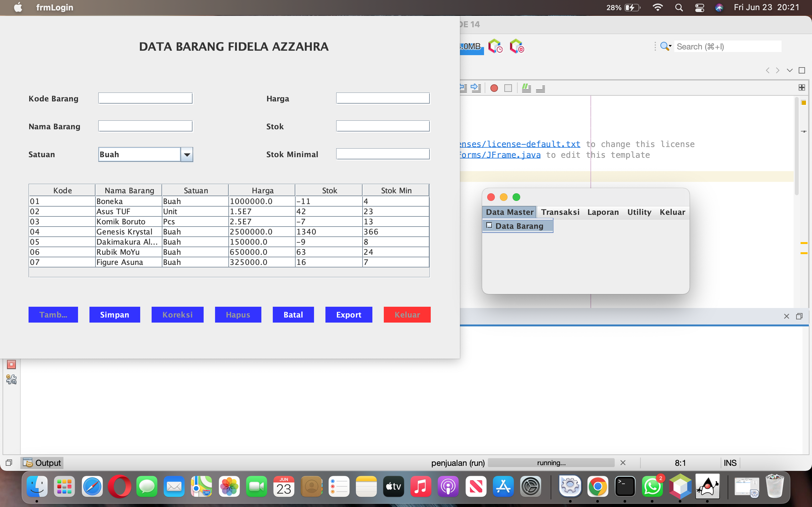
Task: Click the red stop-run icon in left margin
Action: point(11,364)
